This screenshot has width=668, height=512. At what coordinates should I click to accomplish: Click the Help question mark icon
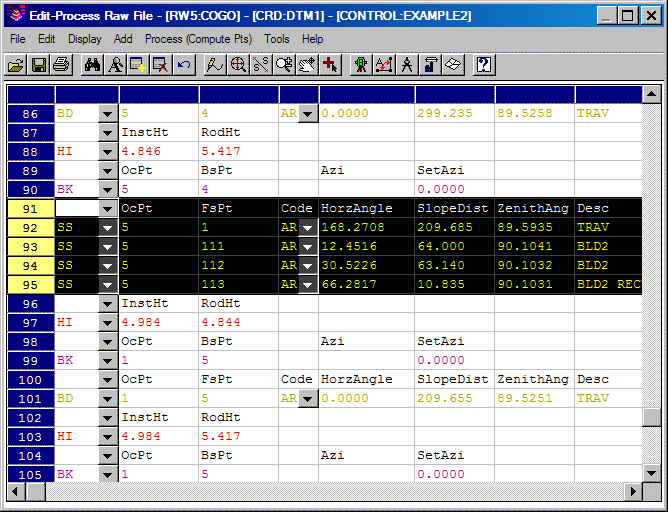pos(484,65)
